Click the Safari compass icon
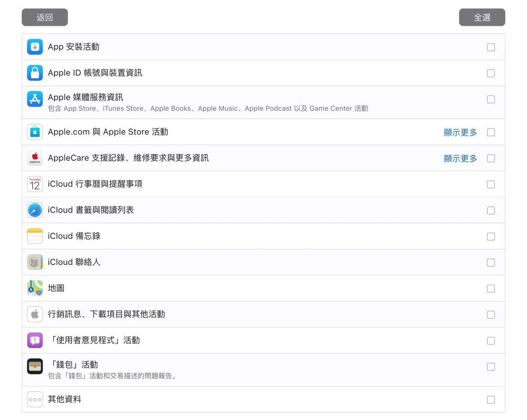The image size is (527, 420). point(35,210)
